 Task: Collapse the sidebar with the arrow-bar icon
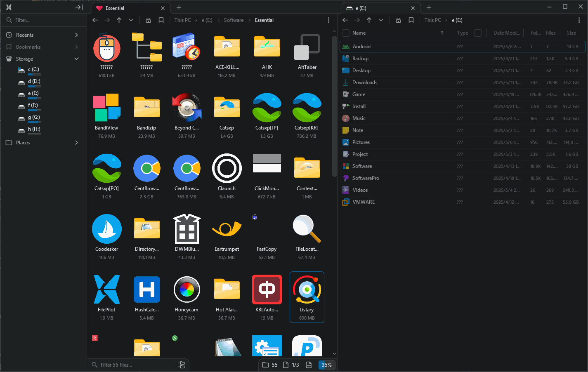pos(79,7)
